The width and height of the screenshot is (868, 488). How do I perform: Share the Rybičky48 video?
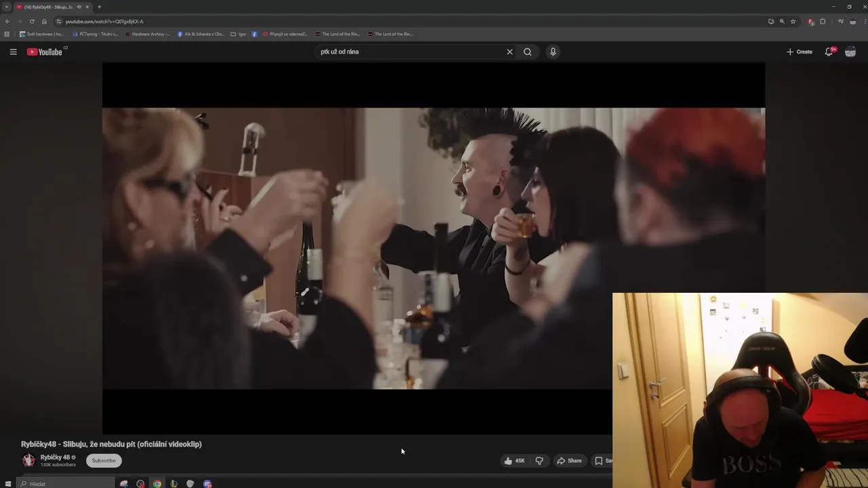pyautogui.click(x=570, y=461)
